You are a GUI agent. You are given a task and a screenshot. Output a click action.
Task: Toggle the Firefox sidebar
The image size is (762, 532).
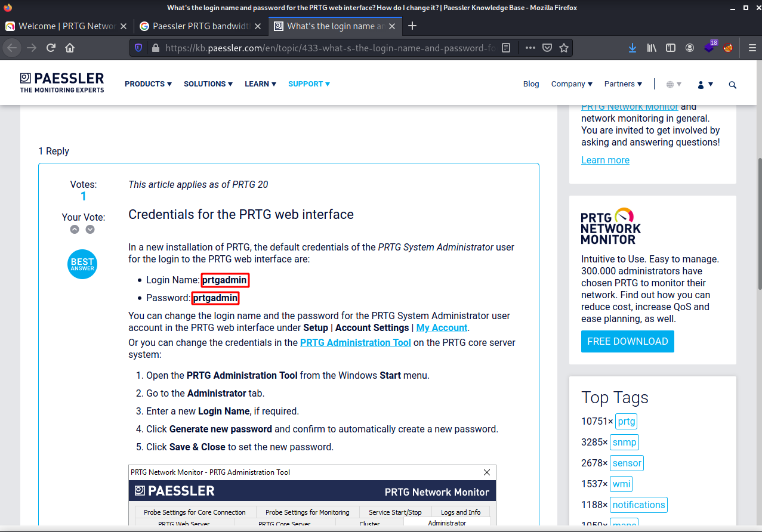671,48
